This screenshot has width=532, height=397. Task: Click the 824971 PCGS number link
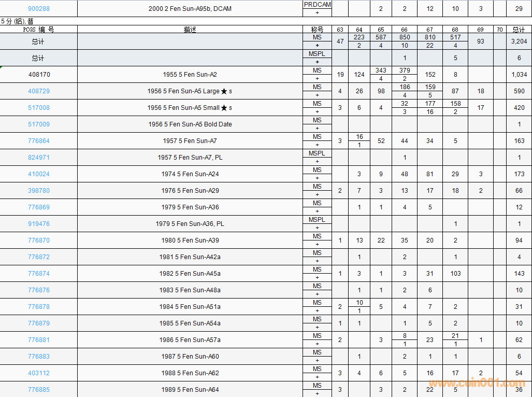pyautogui.click(x=39, y=158)
